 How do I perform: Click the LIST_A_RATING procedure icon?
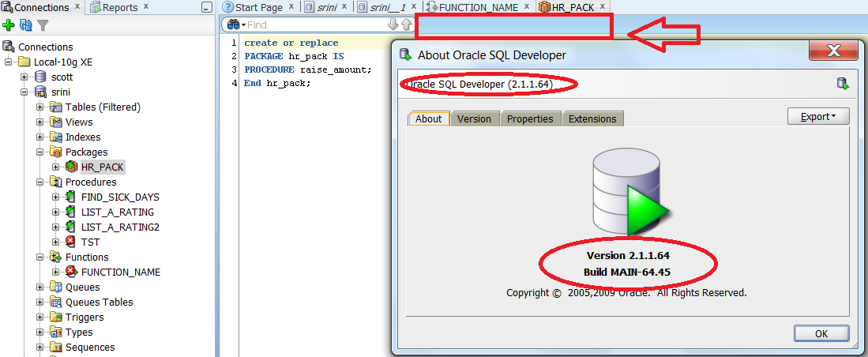click(x=71, y=212)
